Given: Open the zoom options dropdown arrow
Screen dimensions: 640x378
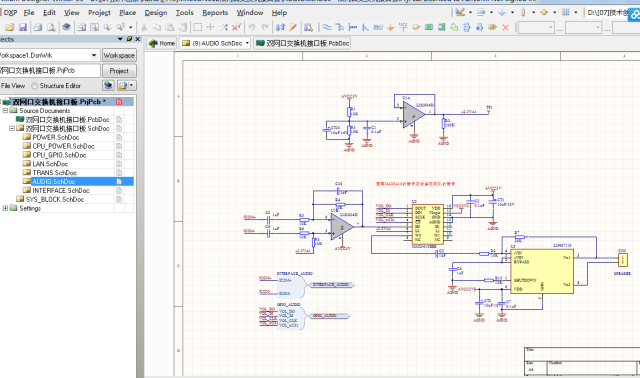Looking at the screenshot, I should [x=131, y=27].
